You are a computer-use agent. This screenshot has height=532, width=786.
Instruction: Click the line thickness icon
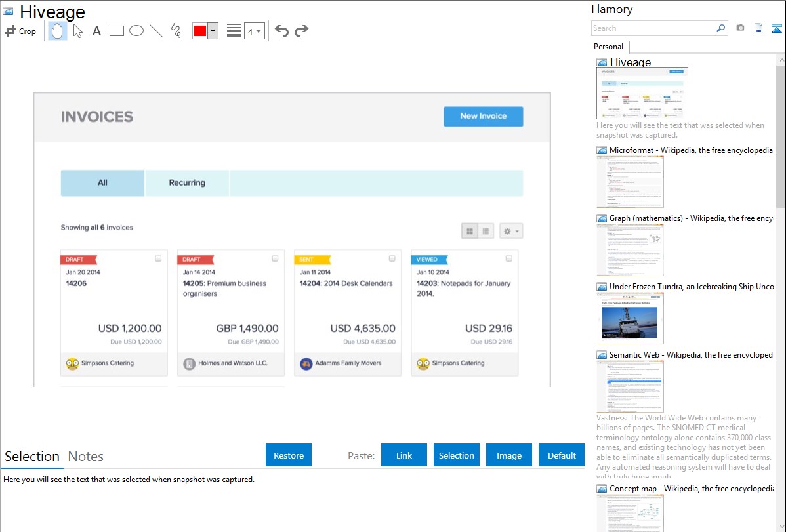234,31
